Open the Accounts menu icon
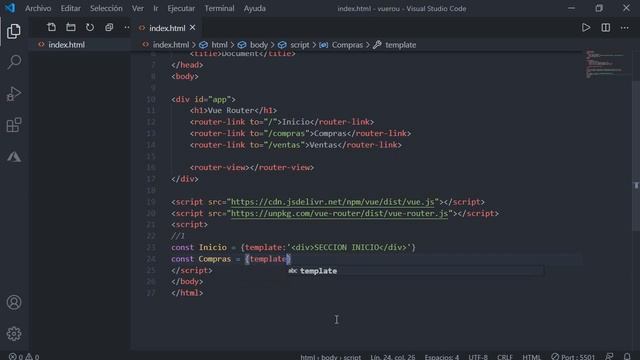 (14, 302)
